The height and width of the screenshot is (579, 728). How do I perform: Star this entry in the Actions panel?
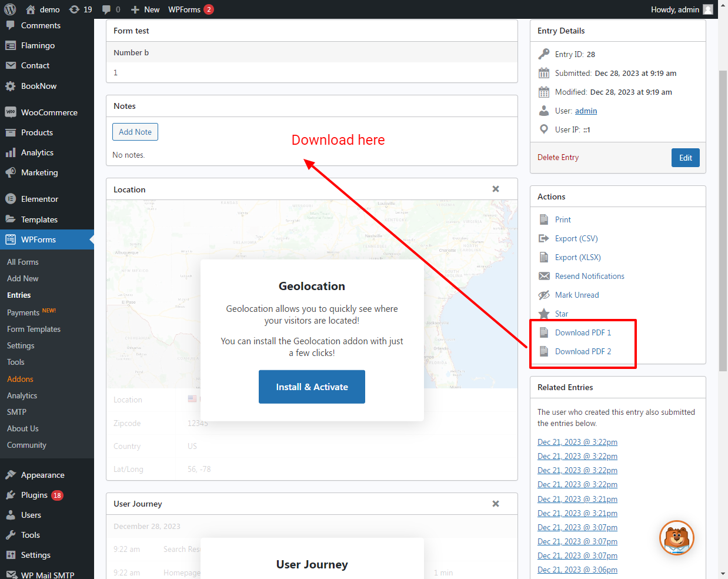[545, 313]
